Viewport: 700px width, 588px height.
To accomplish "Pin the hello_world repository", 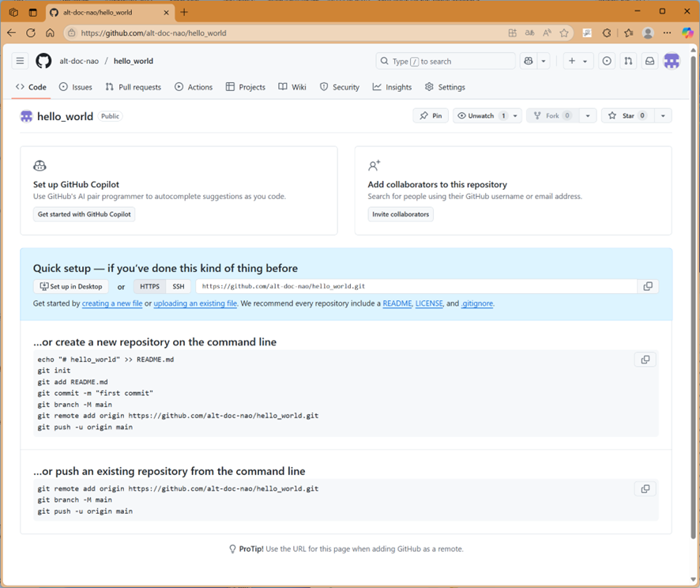I will (x=431, y=115).
